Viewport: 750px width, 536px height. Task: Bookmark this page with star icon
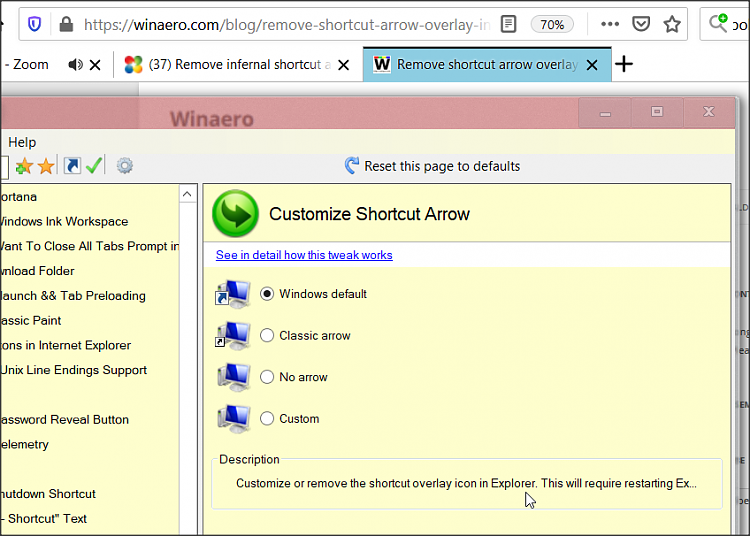pyautogui.click(x=672, y=24)
